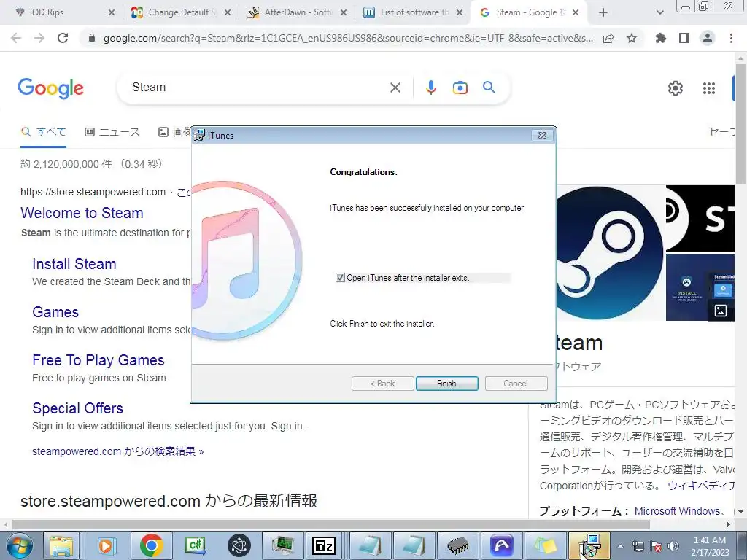
Task: Close the Steam - Google tab
Action: coord(576,12)
